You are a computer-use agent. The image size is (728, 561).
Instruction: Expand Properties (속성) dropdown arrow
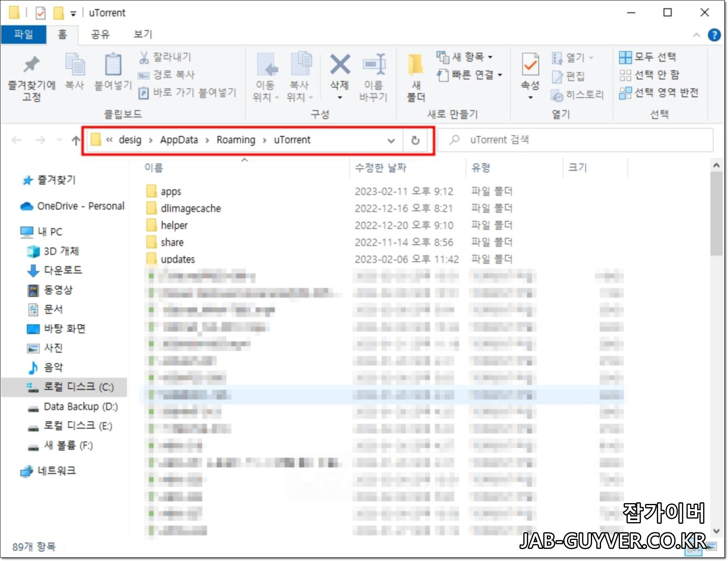530,98
